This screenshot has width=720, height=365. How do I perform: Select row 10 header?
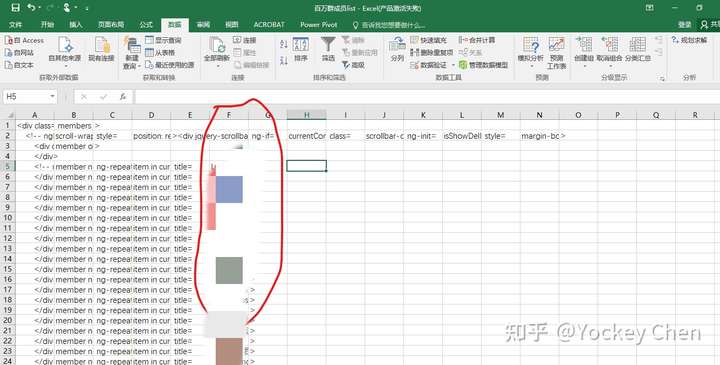(8, 218)
